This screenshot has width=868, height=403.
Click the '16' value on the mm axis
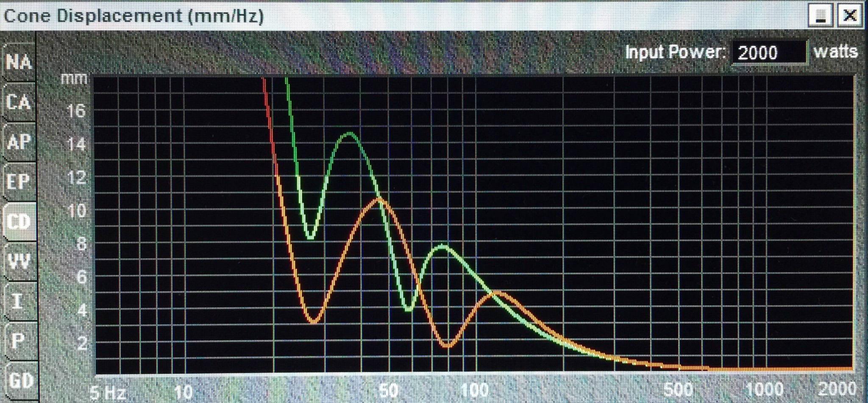click(76, 111)
